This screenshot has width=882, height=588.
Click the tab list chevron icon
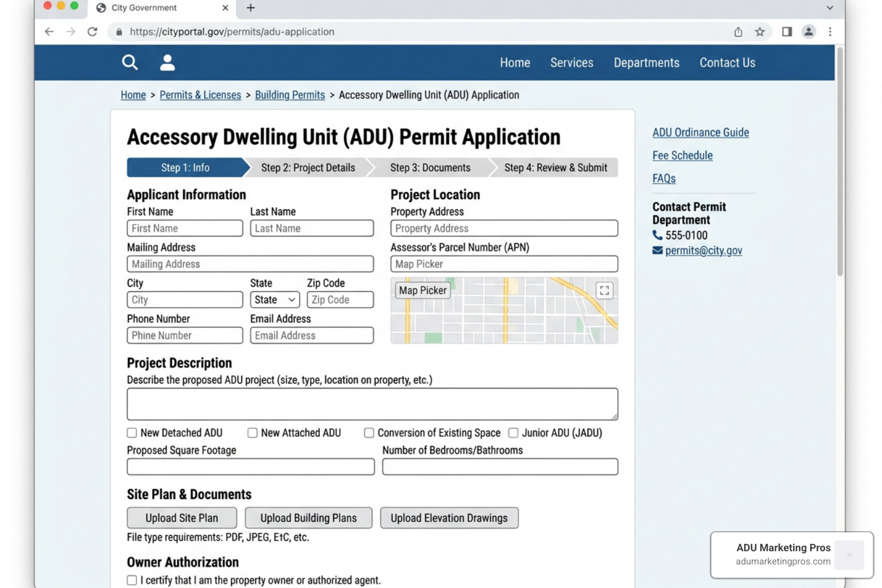tap(830, 8)
